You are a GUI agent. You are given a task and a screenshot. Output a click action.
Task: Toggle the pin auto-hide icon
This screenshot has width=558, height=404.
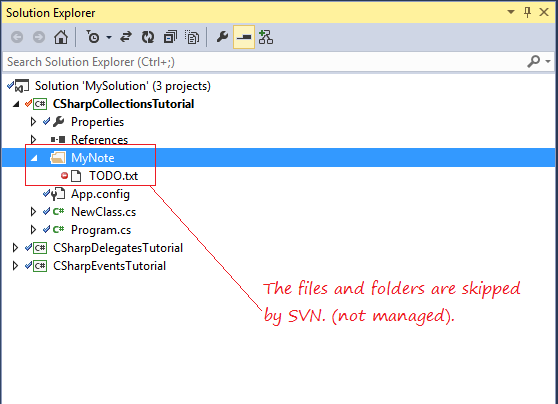click(527, 13)
